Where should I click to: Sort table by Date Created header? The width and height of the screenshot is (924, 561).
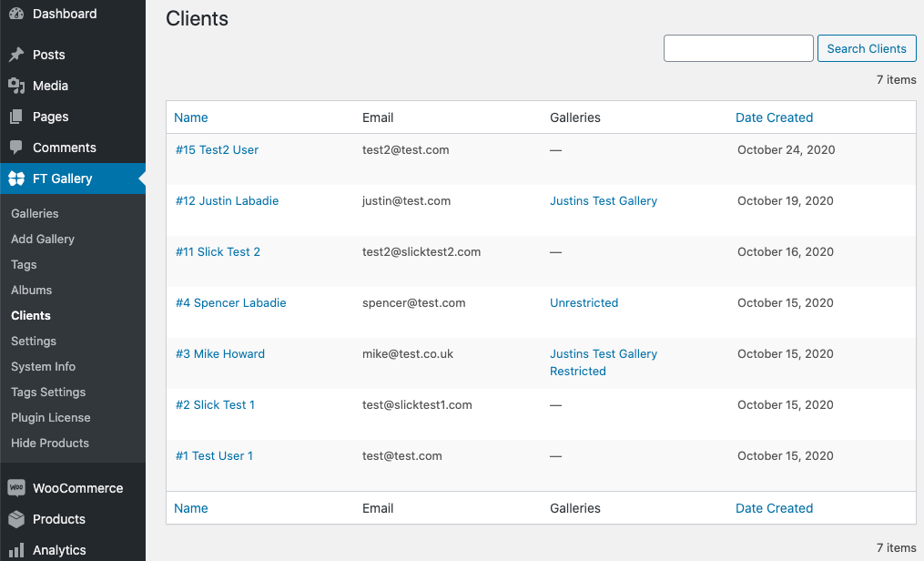[x=774, y=117]
